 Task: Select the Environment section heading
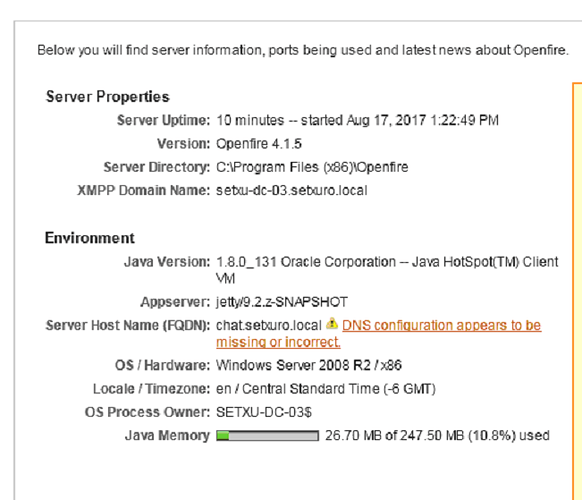coord(89,238)
